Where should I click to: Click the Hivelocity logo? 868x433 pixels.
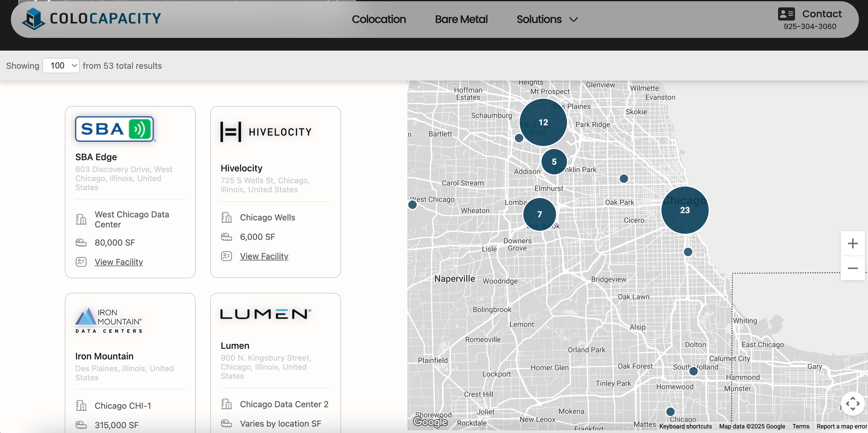click(266, 131)
